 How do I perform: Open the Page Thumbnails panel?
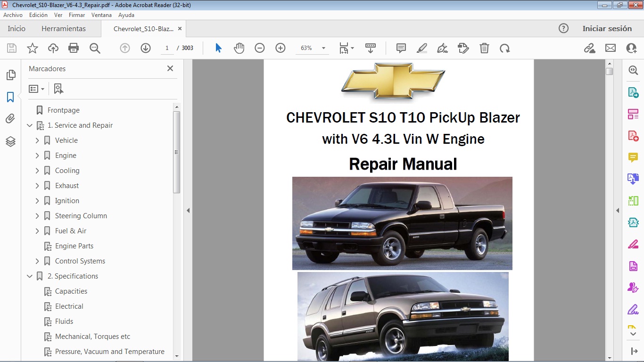coord(10,74)
